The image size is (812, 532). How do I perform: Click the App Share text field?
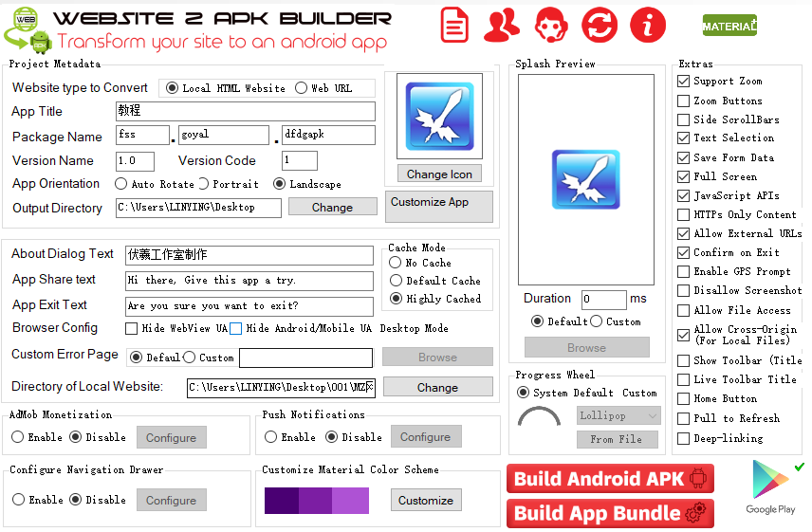pos(249,281)
